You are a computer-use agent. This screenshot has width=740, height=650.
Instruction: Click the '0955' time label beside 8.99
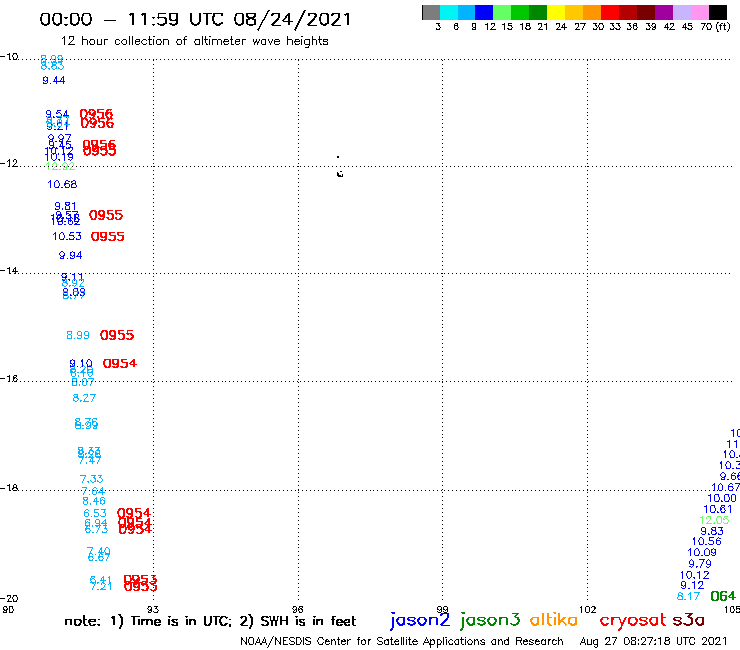(x=117, y=335)
